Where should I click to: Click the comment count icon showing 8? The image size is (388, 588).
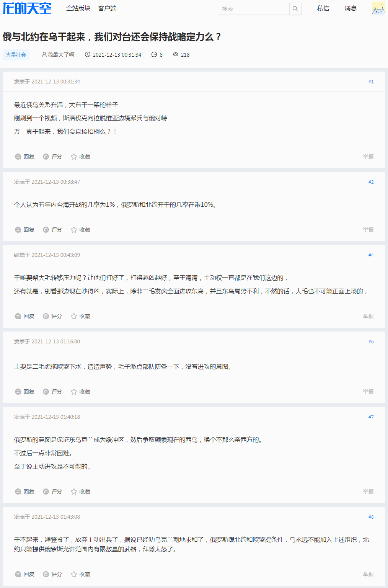(154, 55)
